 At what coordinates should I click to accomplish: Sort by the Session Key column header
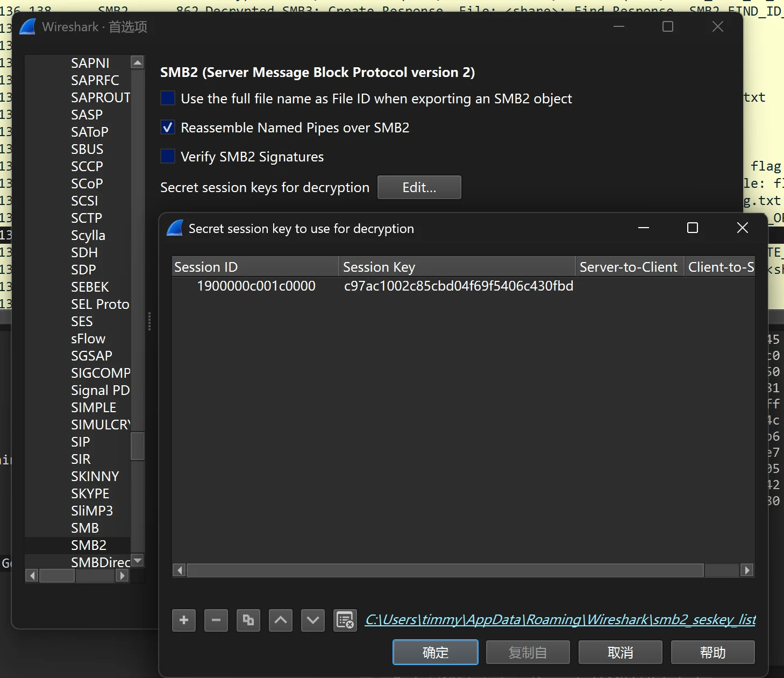pyautogui.click(x=457, y=267)
